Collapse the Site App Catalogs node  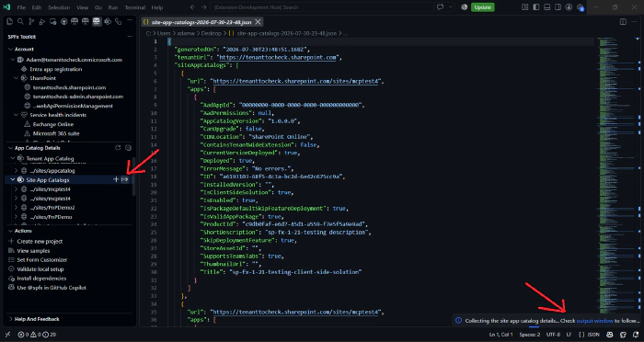coord(13,179)
